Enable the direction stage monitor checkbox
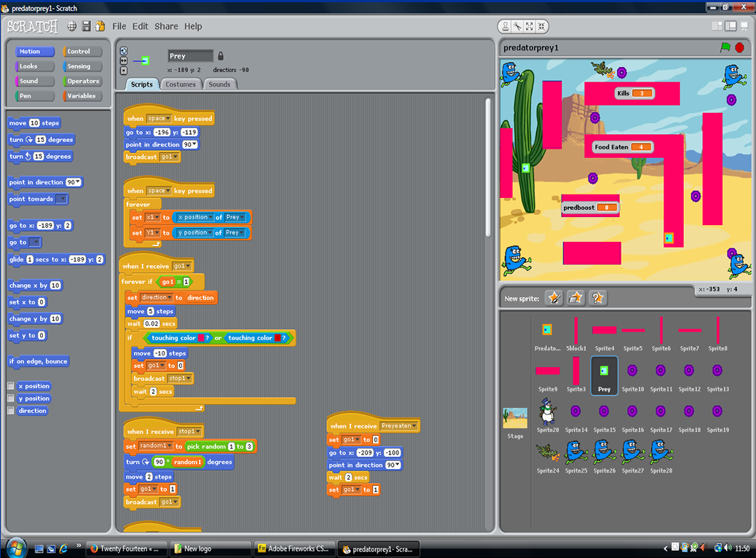The image size is (756, 558). (11, 411)
